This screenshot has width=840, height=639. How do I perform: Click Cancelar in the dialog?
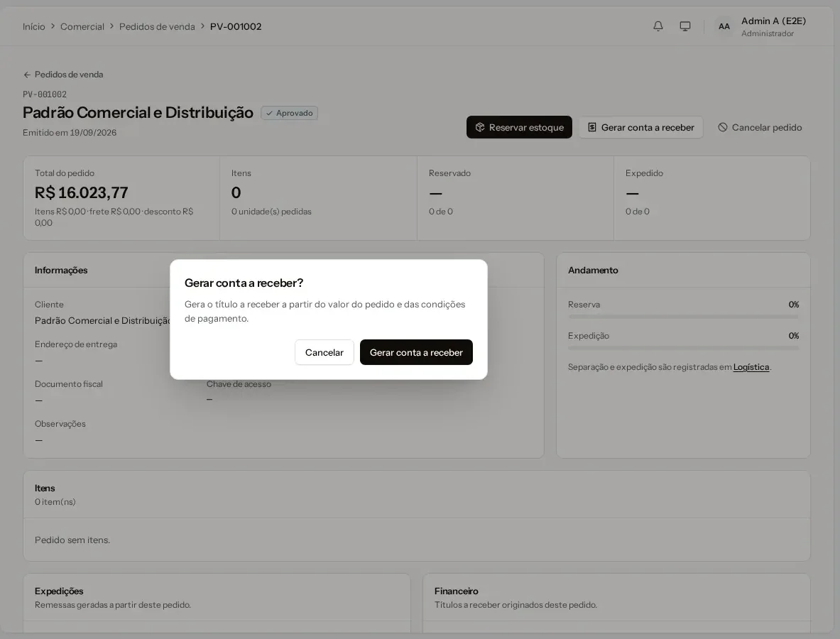324,352
